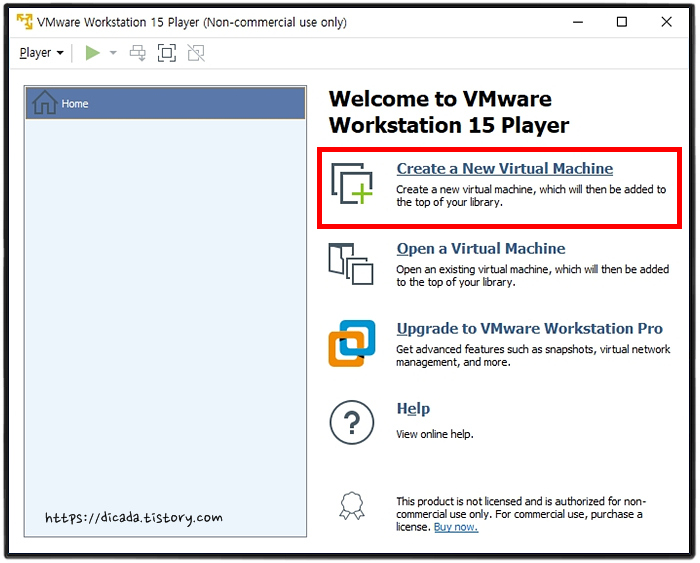Screen dimensions: 700x563
Task: Open the Player menu dropdown
Action: (41, 53)
